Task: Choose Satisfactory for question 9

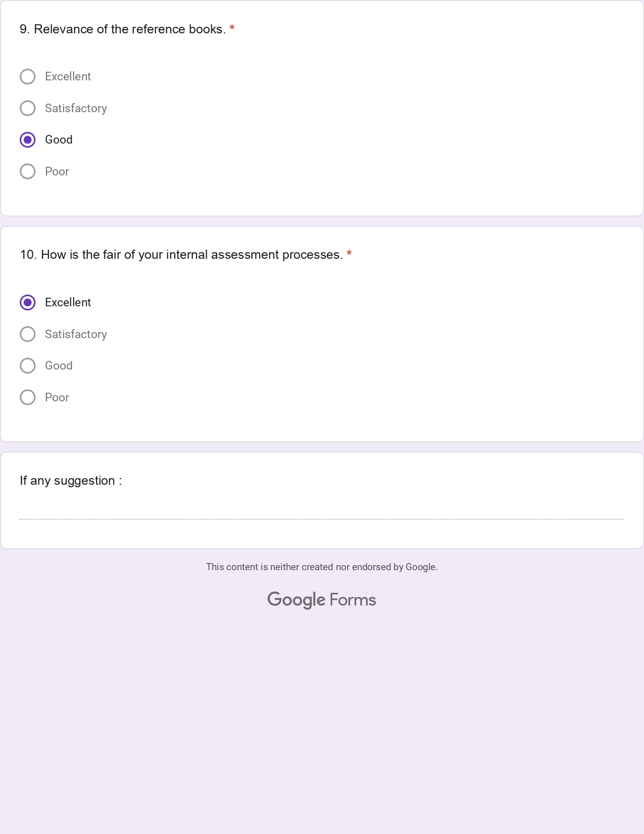Action: (x=28, y=108)
